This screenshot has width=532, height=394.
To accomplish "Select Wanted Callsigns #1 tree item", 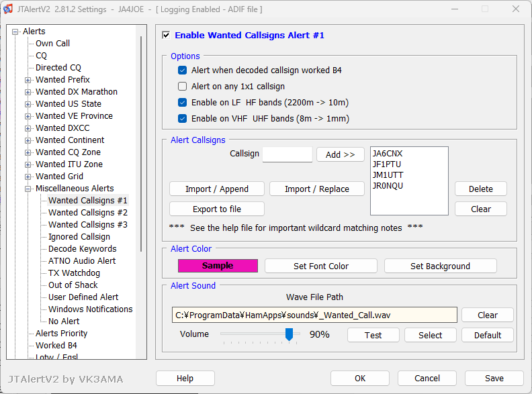I will coord(88,201).
